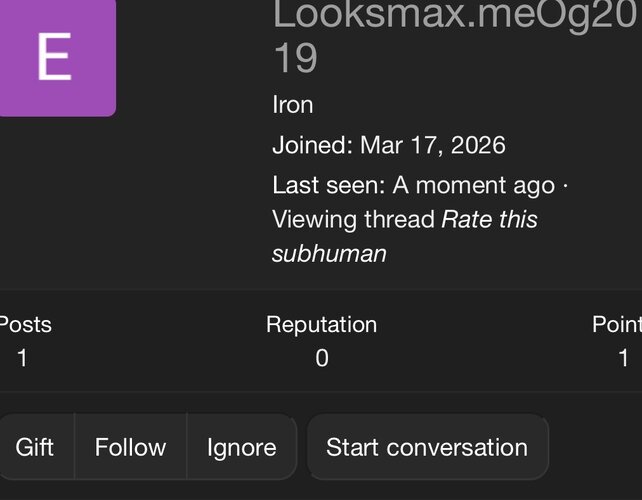Click the Reputation value 0

tap(322, 358)
